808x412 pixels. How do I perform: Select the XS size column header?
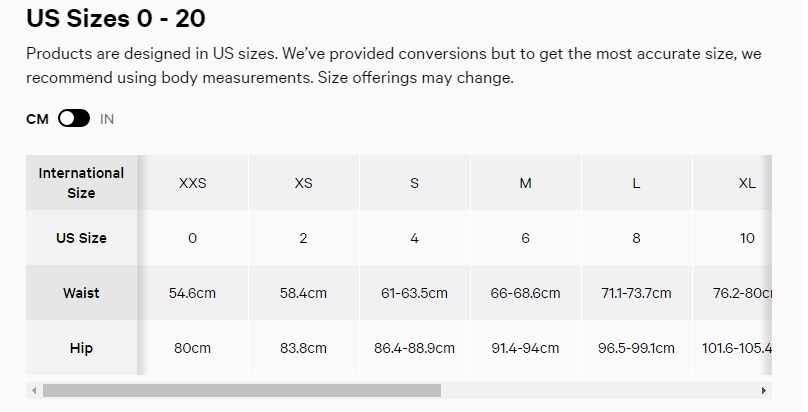303,183
